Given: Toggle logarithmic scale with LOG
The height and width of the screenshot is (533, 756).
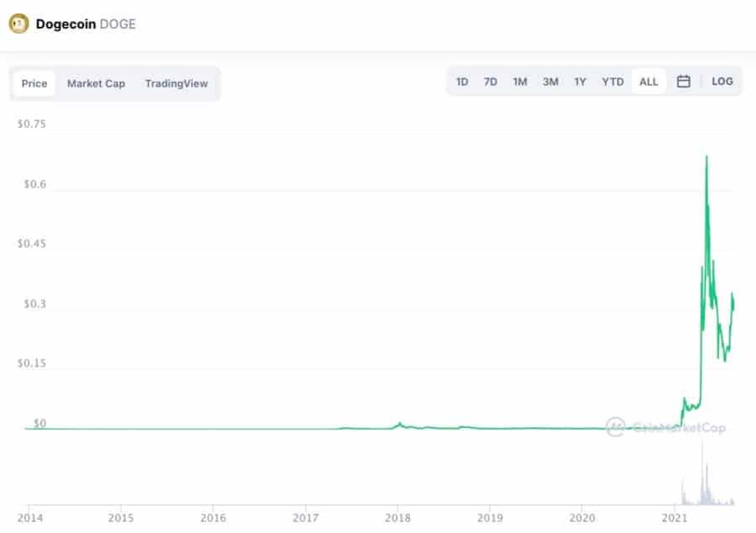Looking at the screenshot, I should coord(722,82).
